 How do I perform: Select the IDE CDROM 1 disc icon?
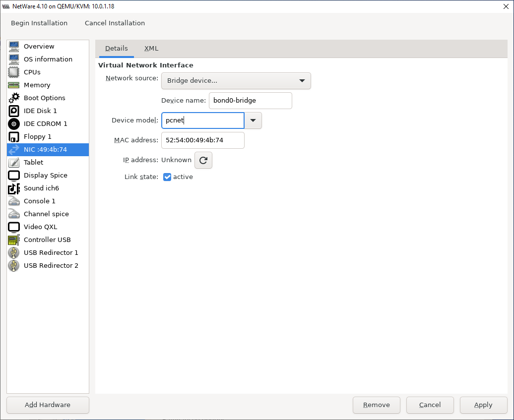14,123
